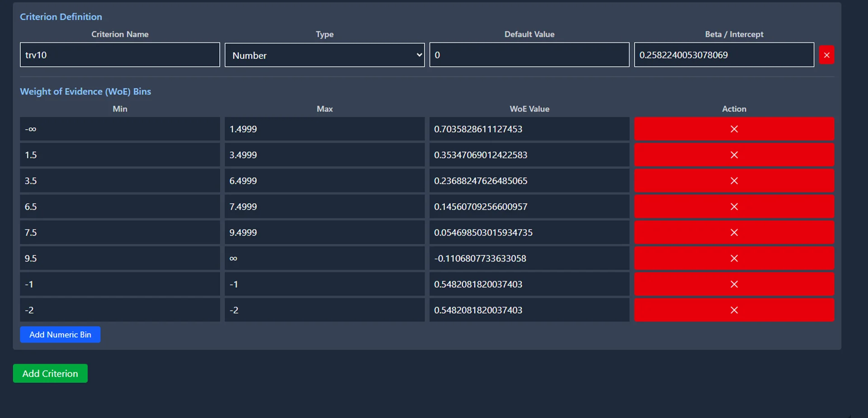Remove the -1 special value bin

(x=734, y=284)
